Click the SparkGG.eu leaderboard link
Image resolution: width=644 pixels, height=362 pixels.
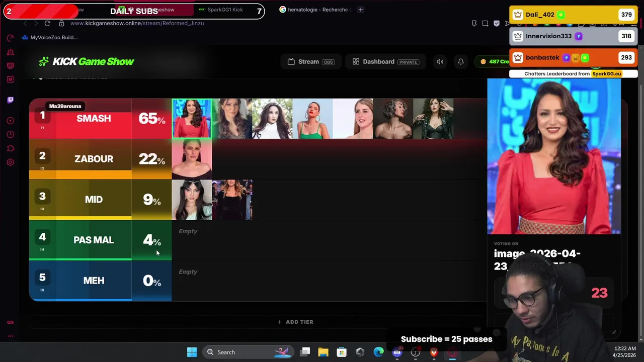[606, 74]
